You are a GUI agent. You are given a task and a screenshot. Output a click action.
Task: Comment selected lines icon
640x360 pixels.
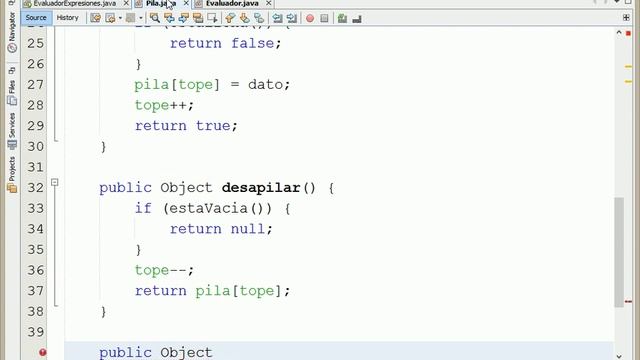pos(342,18)
